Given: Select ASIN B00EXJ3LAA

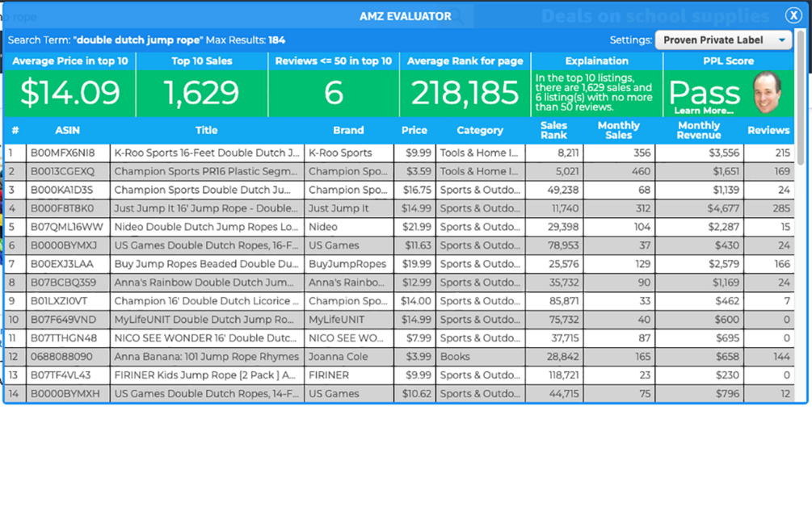Looking at the screenshot, I should [61, 264].
